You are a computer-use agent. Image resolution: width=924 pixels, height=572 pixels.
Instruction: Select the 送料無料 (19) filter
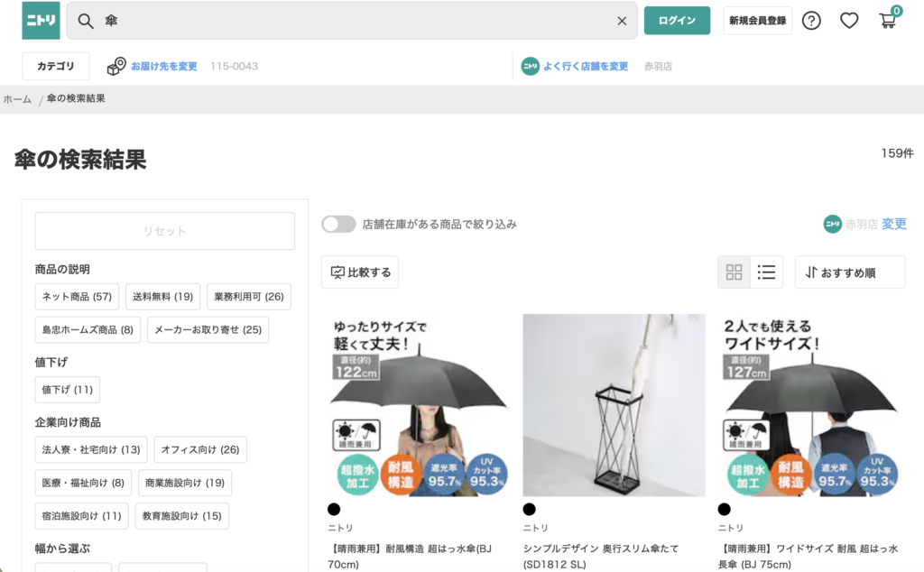162,297
